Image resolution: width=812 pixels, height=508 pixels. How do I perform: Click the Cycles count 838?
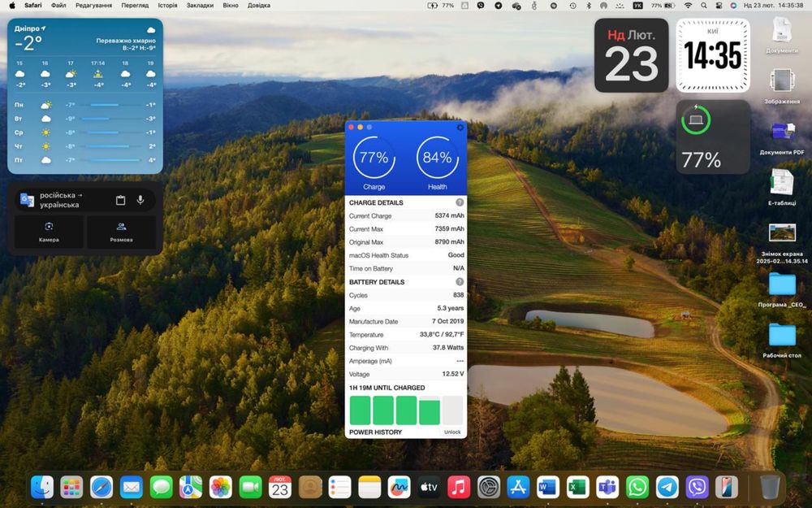click(x=458, y=295)
